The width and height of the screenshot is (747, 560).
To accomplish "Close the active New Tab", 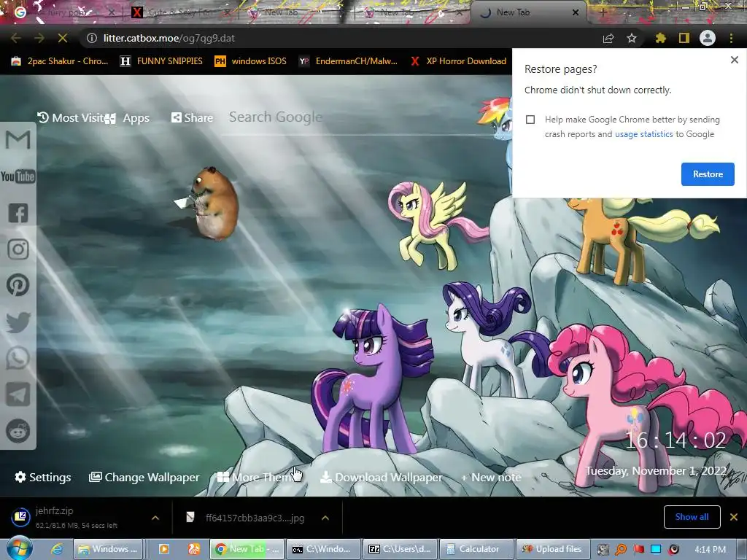I will [576, 12].
